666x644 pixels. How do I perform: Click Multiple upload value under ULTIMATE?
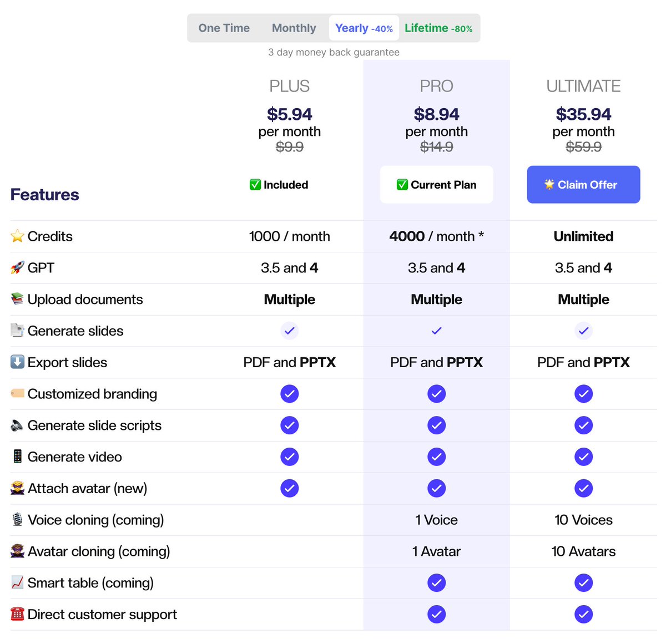(583, 300)
